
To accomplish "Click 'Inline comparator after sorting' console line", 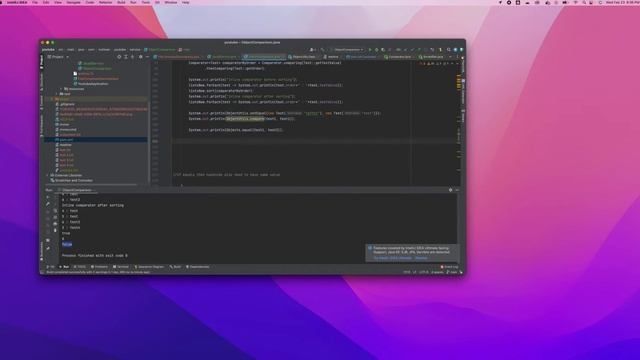I will pyautogui.click(x=93, y=205).
